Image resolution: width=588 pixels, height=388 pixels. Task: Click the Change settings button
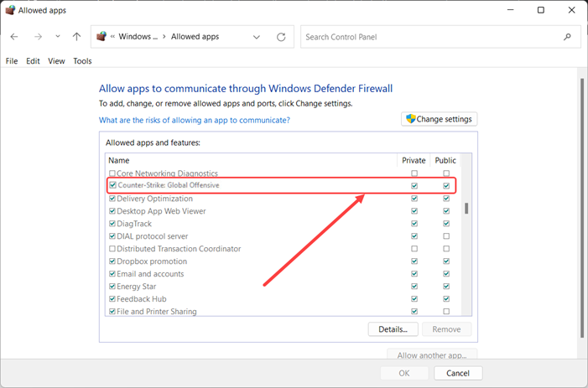440,119
